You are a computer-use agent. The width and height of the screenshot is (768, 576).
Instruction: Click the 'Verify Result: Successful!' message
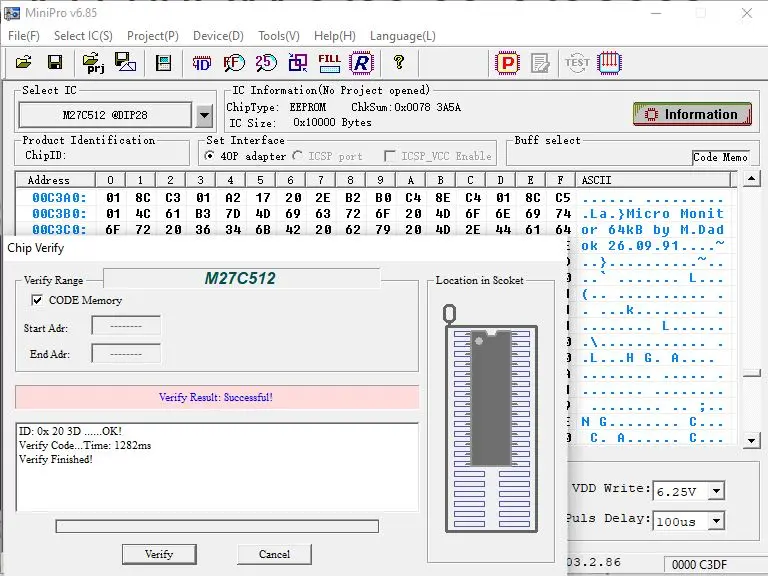click(x=217, y=397)
